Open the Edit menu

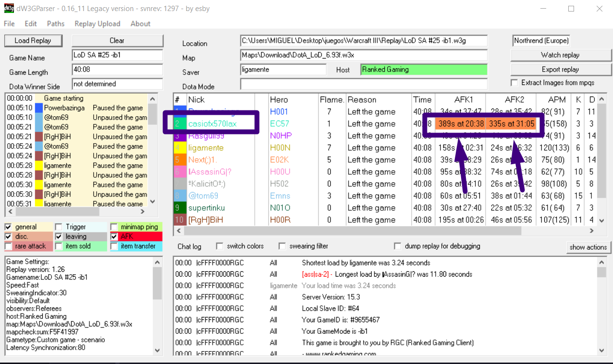tap(31, 24)
